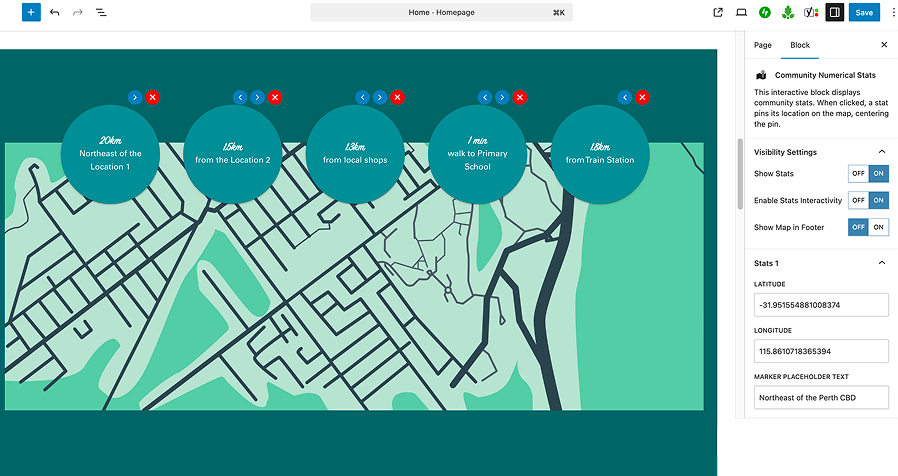Toggle the settings sidebar panel icon
This screenshot has height=476, width=898.
(834, 12)
